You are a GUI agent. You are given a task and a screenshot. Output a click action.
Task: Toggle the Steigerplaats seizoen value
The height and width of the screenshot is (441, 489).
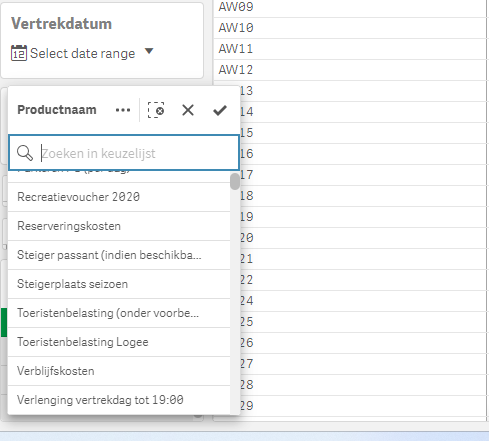click(119, 284)
